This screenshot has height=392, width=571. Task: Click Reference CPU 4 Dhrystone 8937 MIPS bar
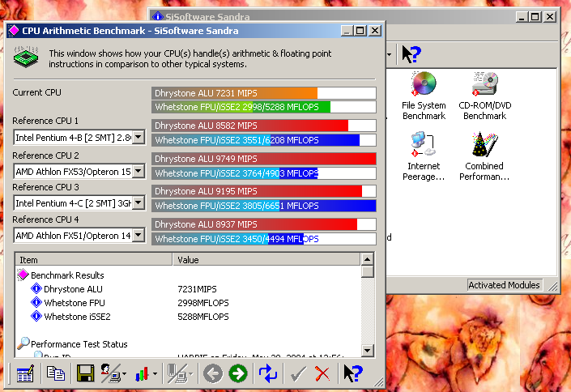[x=264, y=224]
